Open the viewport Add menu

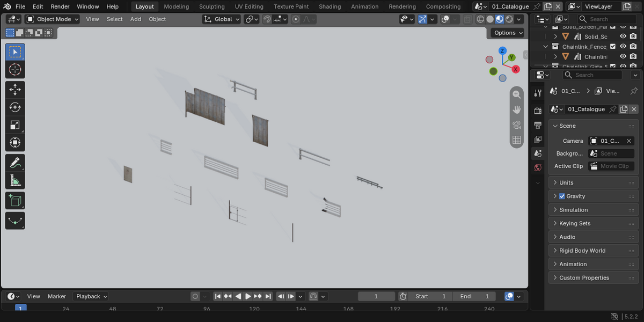click(136, 19)
